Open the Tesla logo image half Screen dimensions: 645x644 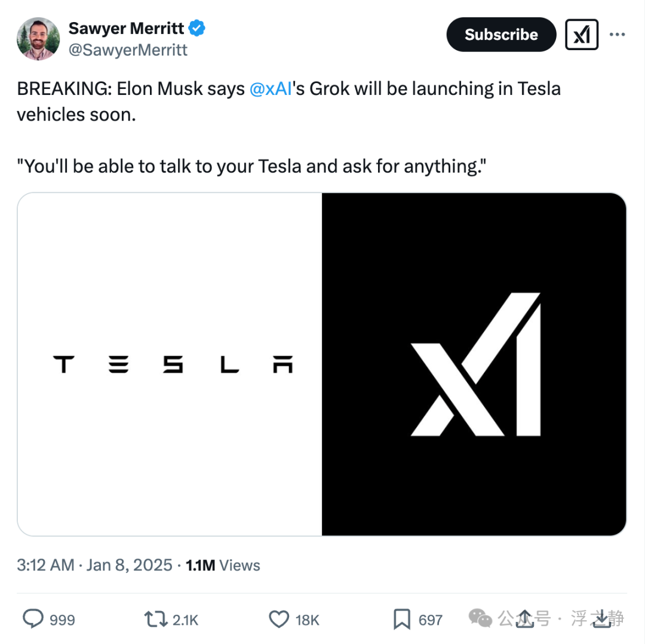[170, 364]
